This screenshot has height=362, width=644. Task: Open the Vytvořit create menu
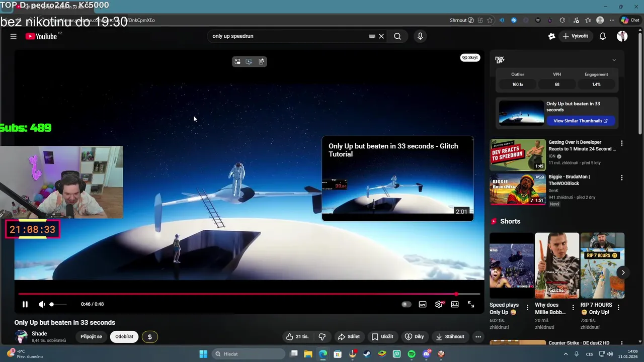[x=576, y=36]
